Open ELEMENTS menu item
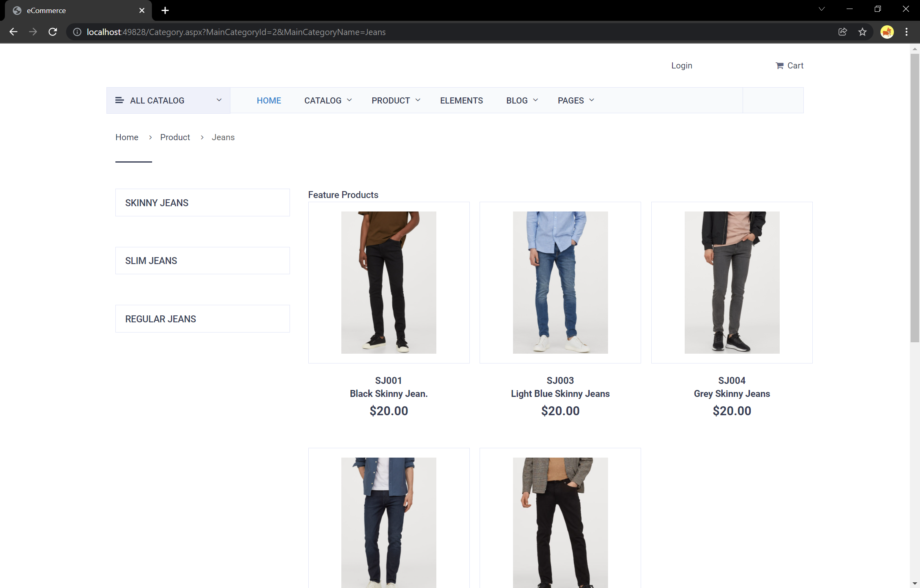This screenshot has height=588, width=920. [461, 100]
